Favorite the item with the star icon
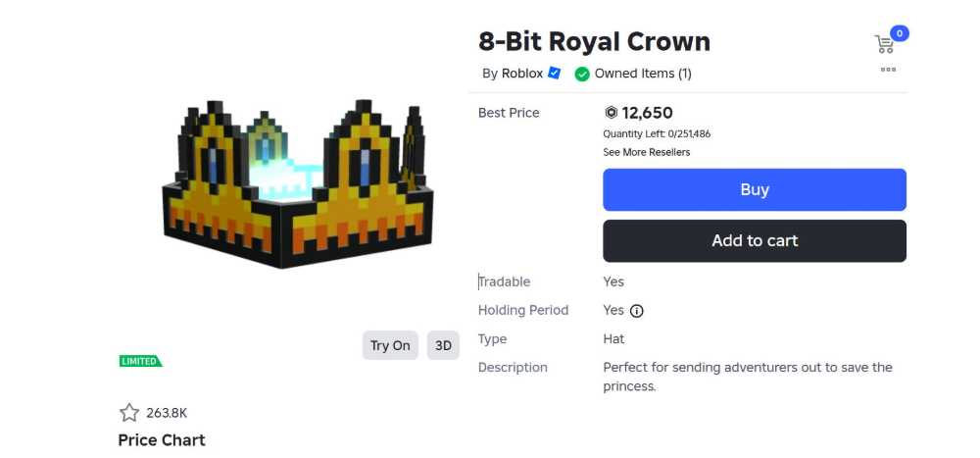The height and width of the screenshot is (458, 980). pos(129,413)
